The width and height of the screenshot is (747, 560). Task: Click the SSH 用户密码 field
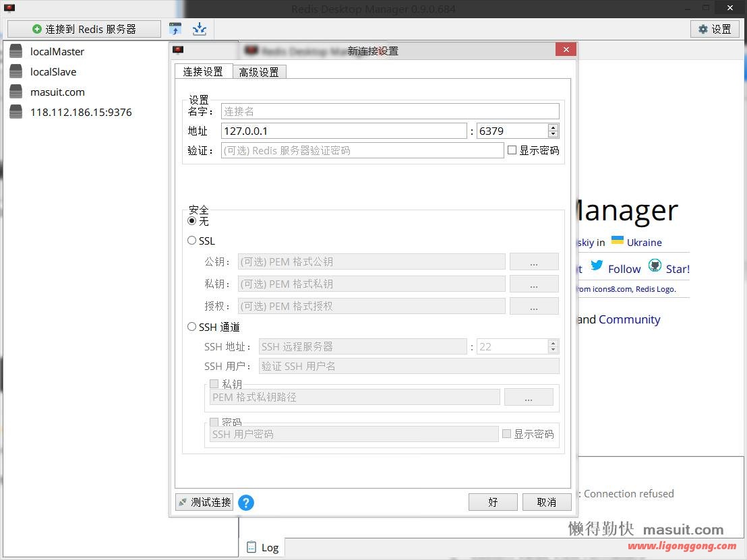354,434
